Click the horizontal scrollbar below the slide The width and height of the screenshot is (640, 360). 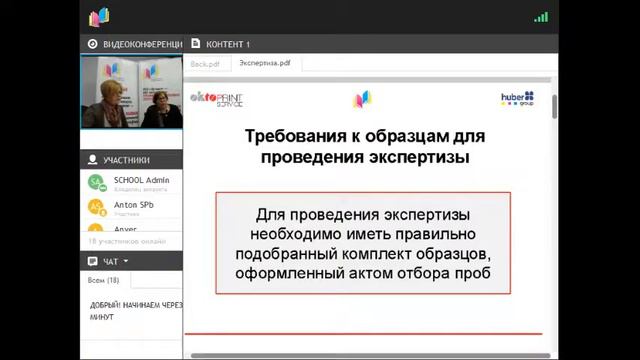tap(371, 356)
